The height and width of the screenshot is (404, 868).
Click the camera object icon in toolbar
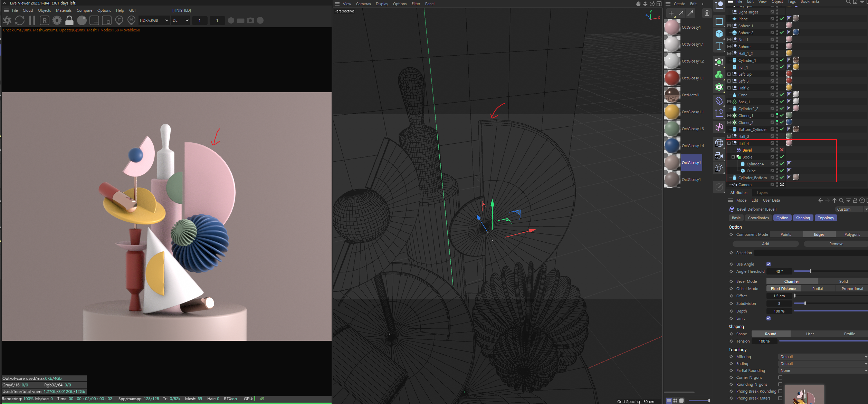click(x=719, y=156)
